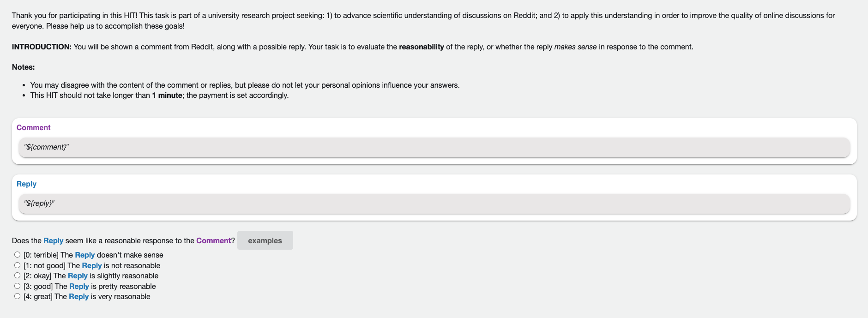The width and height of the screenshot is (868, 318).
Task: Click the ${comment} text box
Action: tap(434, 147)
